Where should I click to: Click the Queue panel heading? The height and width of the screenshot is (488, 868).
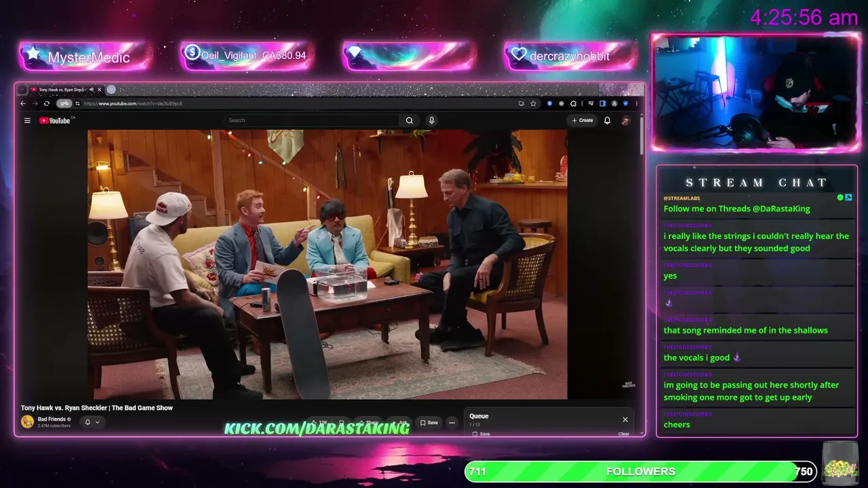pyautogui.click(x=479, y=416)
